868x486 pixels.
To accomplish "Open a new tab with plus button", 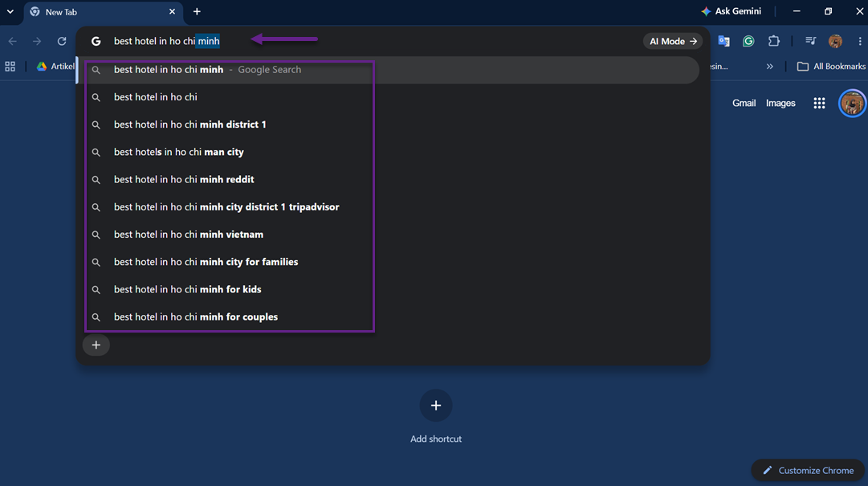I will 197,11.
